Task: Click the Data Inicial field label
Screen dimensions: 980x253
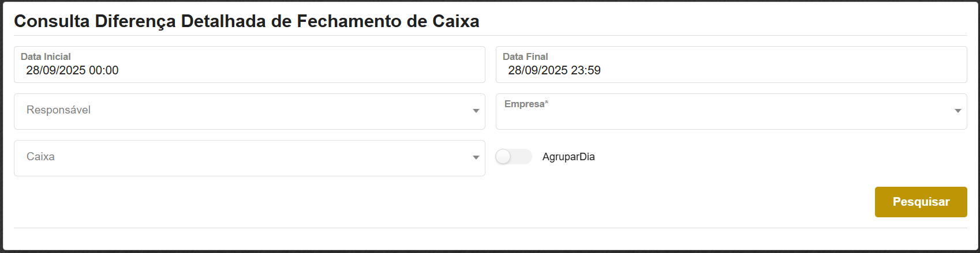Action: coord(46,56)
